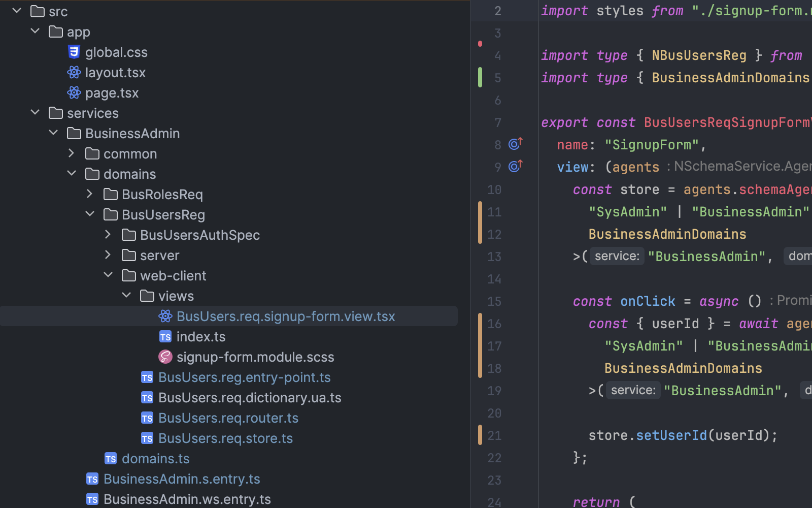The height and width of the screenshot is (508, 812).
Task: Click the React icon of BusUsers.req.signup-form.view.tsx
Action: coord(165,316)
